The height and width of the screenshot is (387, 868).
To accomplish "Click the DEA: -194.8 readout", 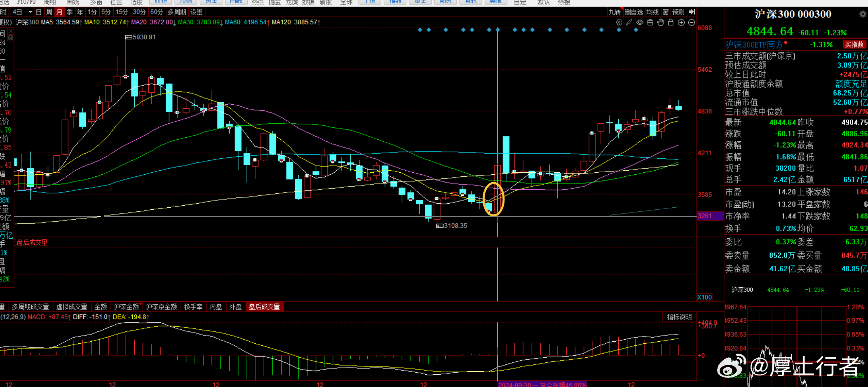I will 131,317.
